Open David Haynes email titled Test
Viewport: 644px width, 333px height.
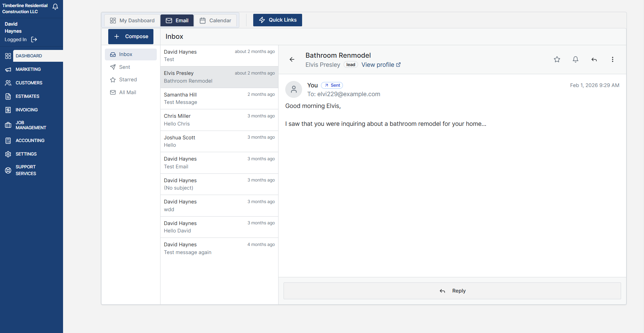pos(219,56)
